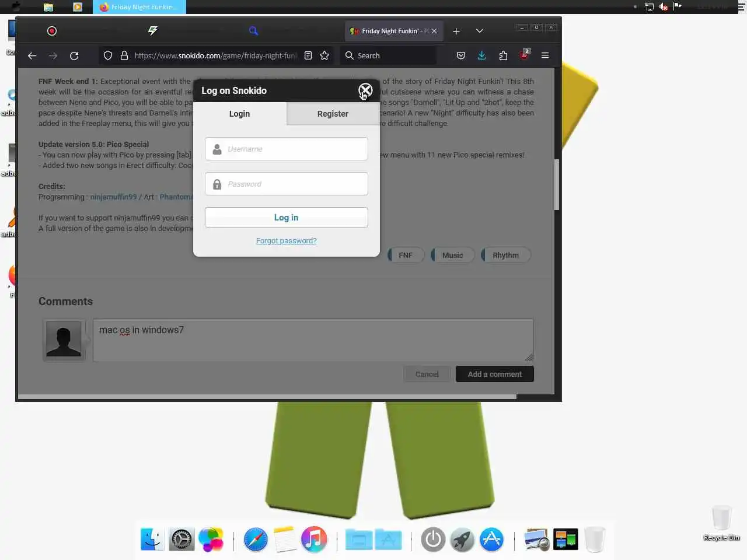Open the Applications folder in dock
The height and width of the screenshot is (560, 747).
pos(388,540)
